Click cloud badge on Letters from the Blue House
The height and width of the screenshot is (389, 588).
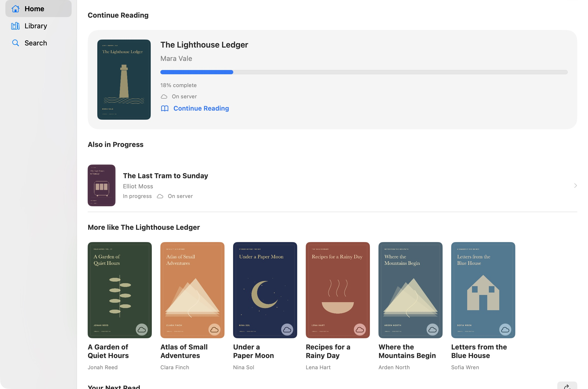click(505, 330)
